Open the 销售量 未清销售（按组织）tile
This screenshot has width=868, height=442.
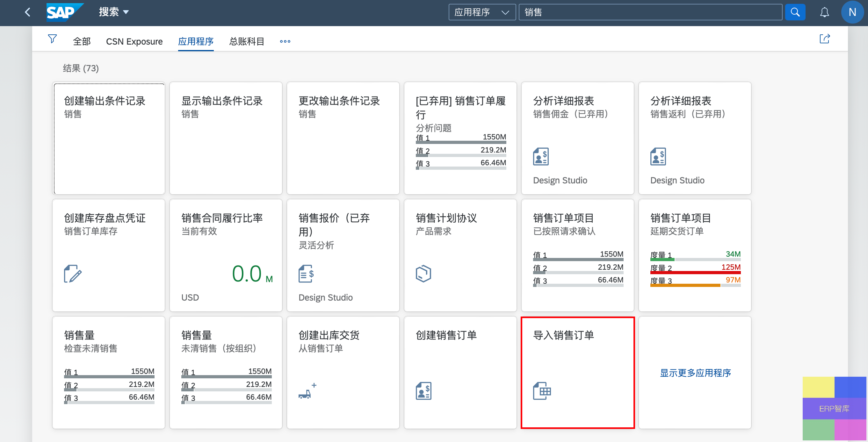[226, 372]
